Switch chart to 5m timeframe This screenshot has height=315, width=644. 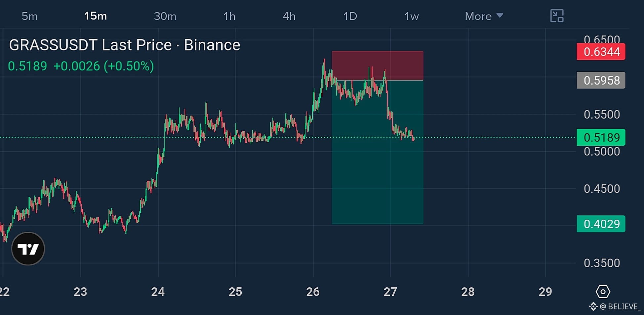tap(29, 16)
